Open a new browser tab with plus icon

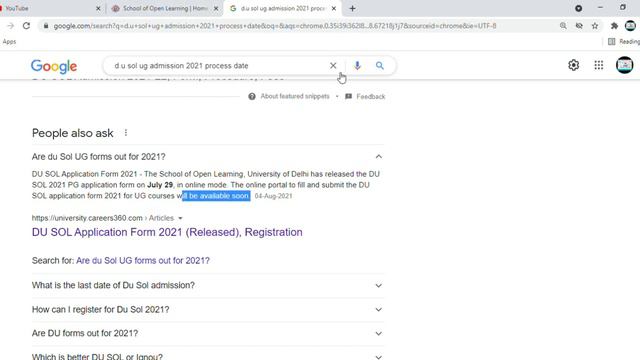point(353,8)
